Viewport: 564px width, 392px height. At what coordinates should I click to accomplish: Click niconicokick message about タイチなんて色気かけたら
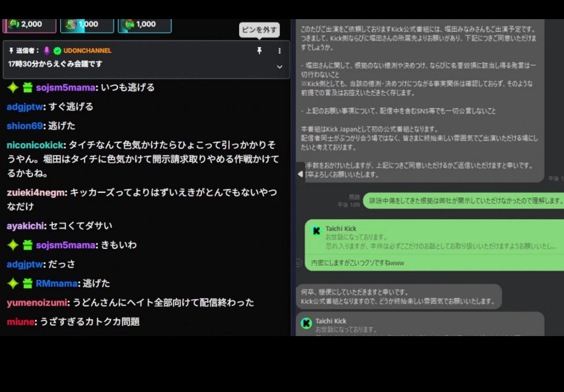143,159
